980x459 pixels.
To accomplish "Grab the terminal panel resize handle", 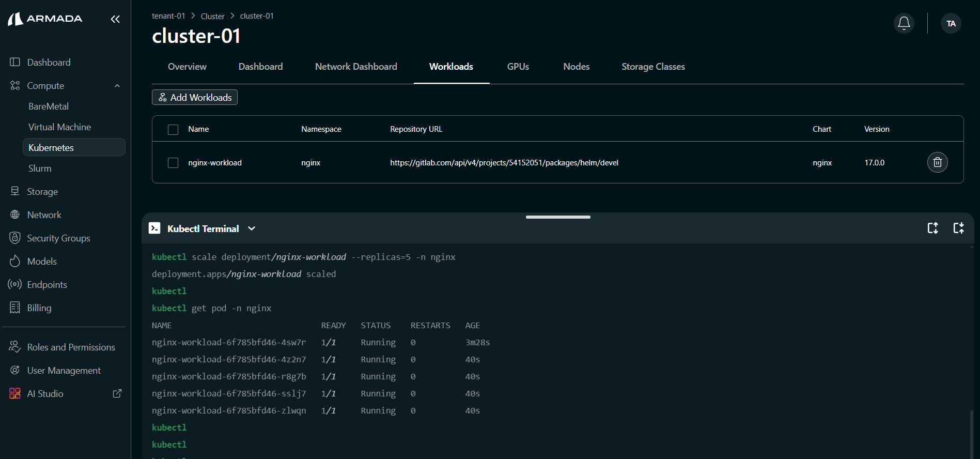I will coord(558,217).
